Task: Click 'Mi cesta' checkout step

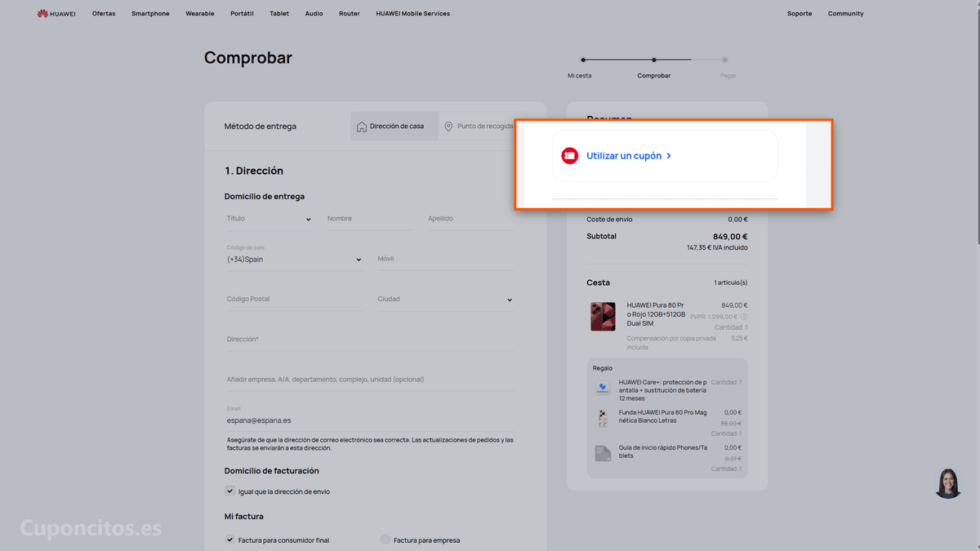Action: point(580,76)
